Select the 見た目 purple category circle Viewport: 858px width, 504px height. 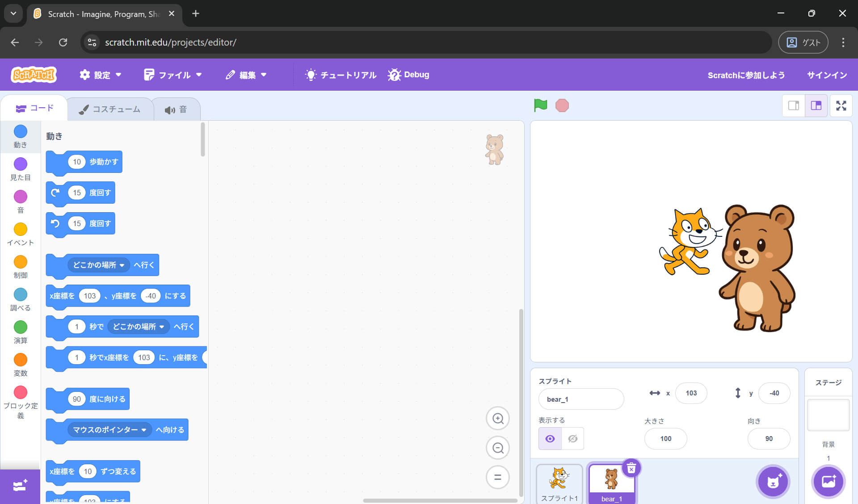(x=21, y=164)
